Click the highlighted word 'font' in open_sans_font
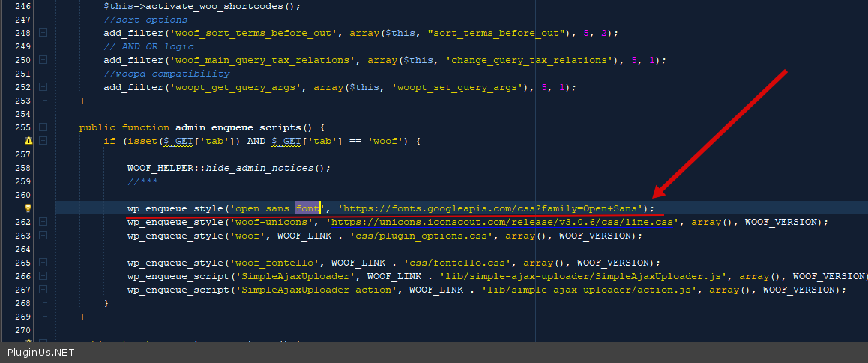The height and width of the screenshot is (363, 868). 307,208
